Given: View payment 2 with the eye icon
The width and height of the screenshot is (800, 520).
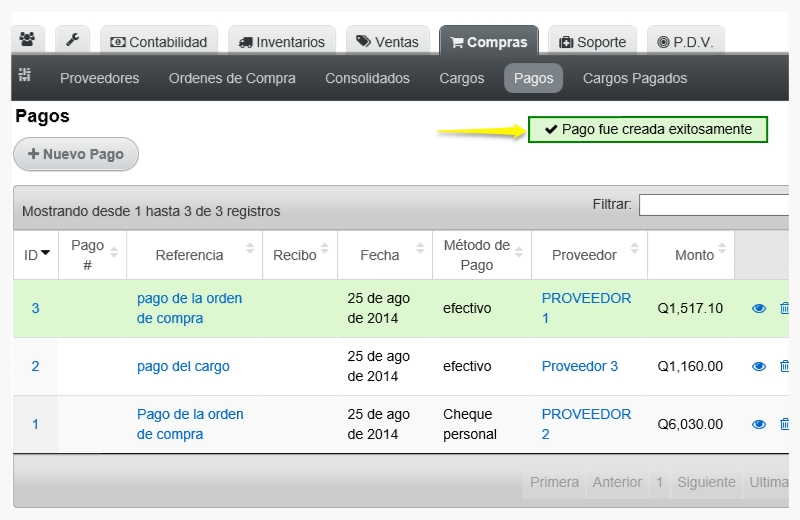Looking at the screenshot, I should coord(759,366).
